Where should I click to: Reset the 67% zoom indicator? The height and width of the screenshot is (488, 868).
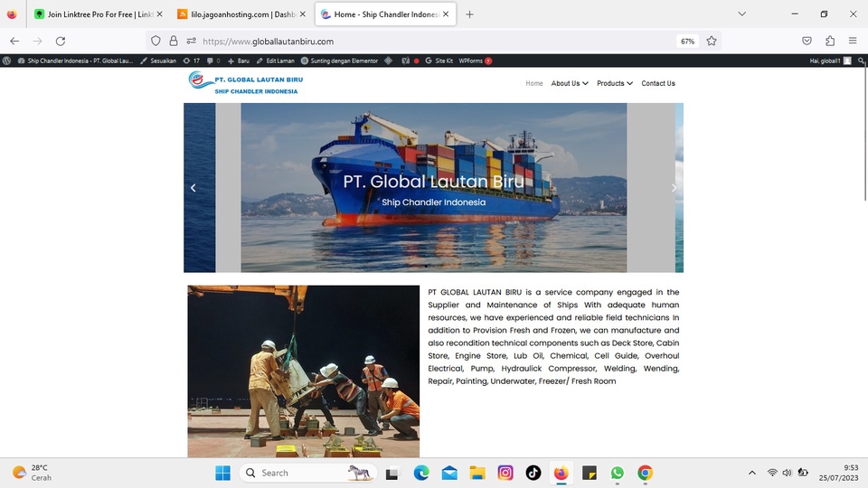[x=687, y=41]
